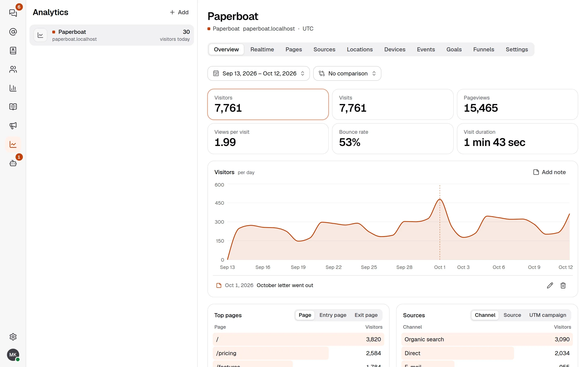Open the knowledge base book icon
The image size is (588, 367).
point(13,107)
